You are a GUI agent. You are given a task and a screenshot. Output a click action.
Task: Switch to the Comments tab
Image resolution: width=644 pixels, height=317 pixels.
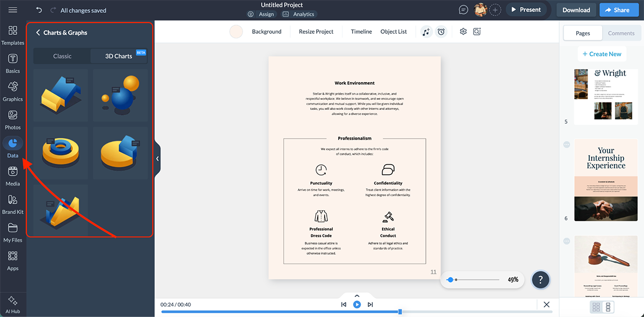[x=621, y=33]
